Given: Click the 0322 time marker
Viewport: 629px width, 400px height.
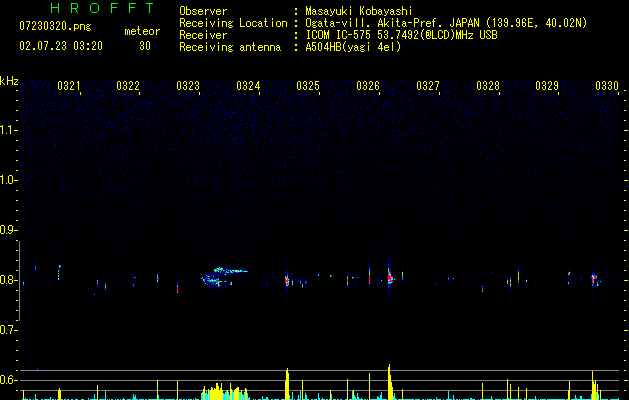Looking at the screenshot, I should pos(128,86).
